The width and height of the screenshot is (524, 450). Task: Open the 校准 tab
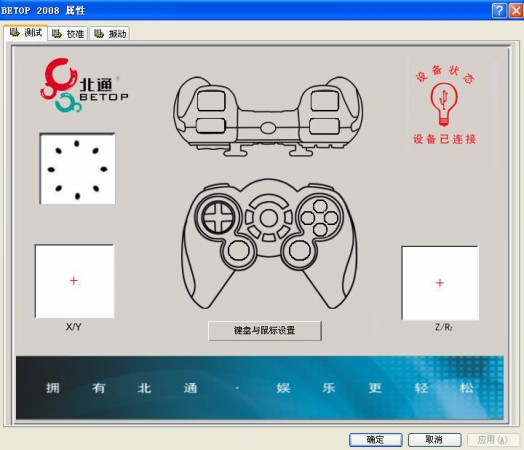(x=68, y=34)
